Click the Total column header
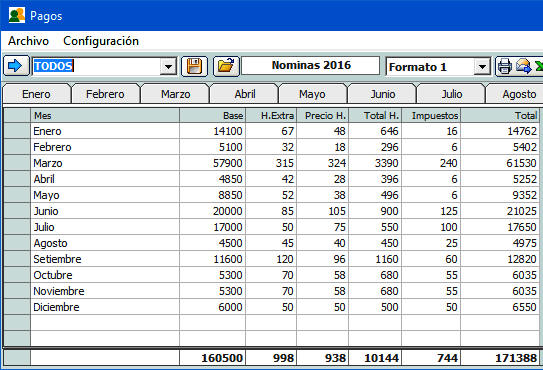Viewport: 543px width, 370px height. [500, 115]
